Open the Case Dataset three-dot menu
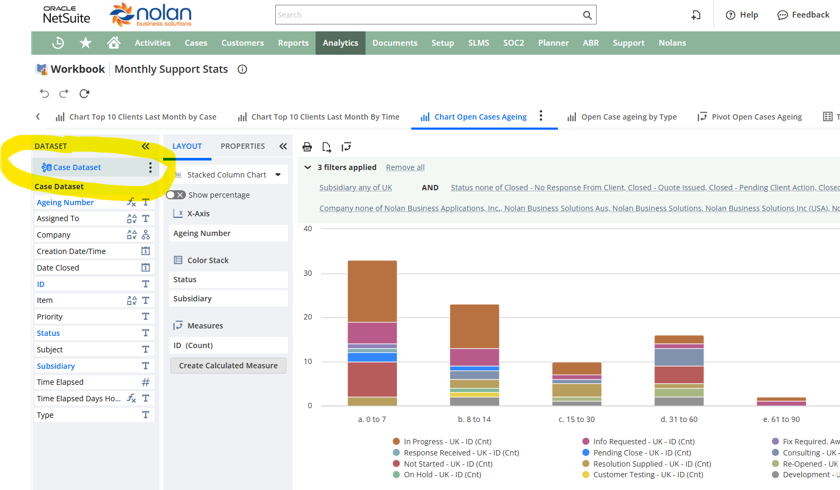 tap(150, 168)
